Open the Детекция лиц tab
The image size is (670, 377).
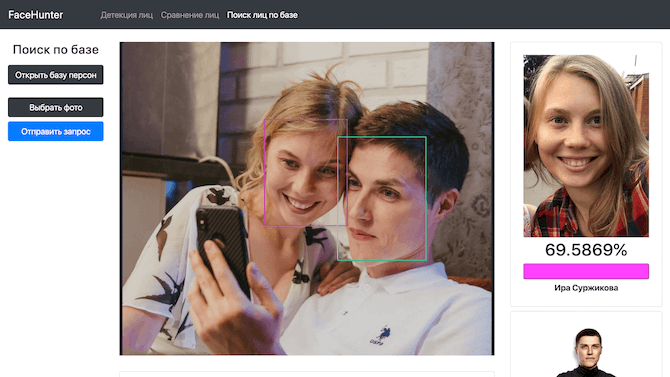[126, 15]
